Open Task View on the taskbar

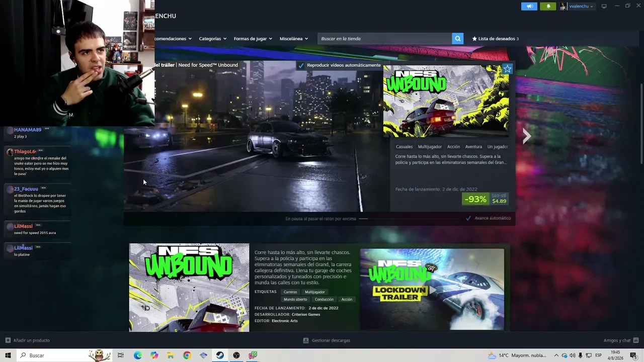[x=121, y=355]
